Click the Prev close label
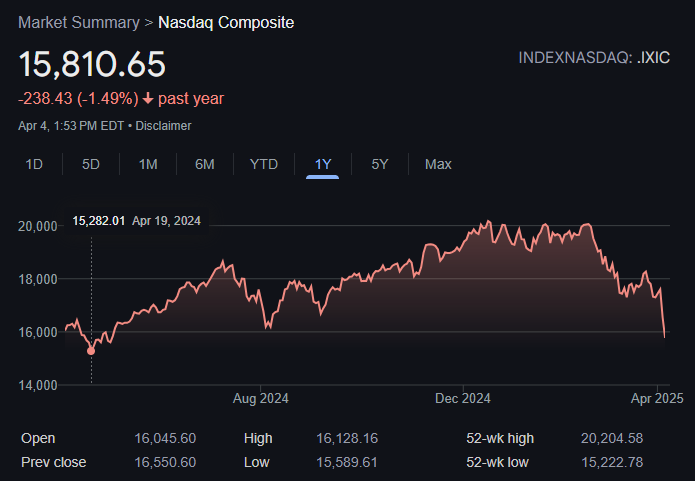The width and height of the screenshot is (695, 481). click(x=54, y=462)
